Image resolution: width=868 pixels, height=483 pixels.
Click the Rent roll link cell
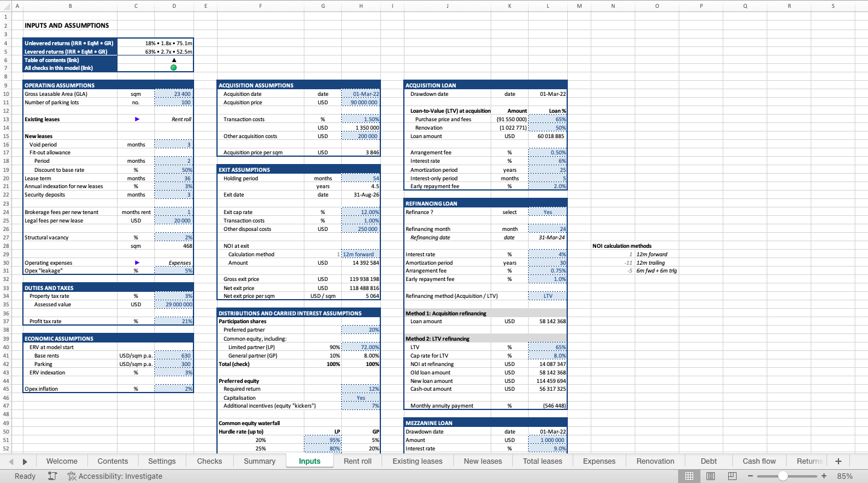tap(174, 119)
